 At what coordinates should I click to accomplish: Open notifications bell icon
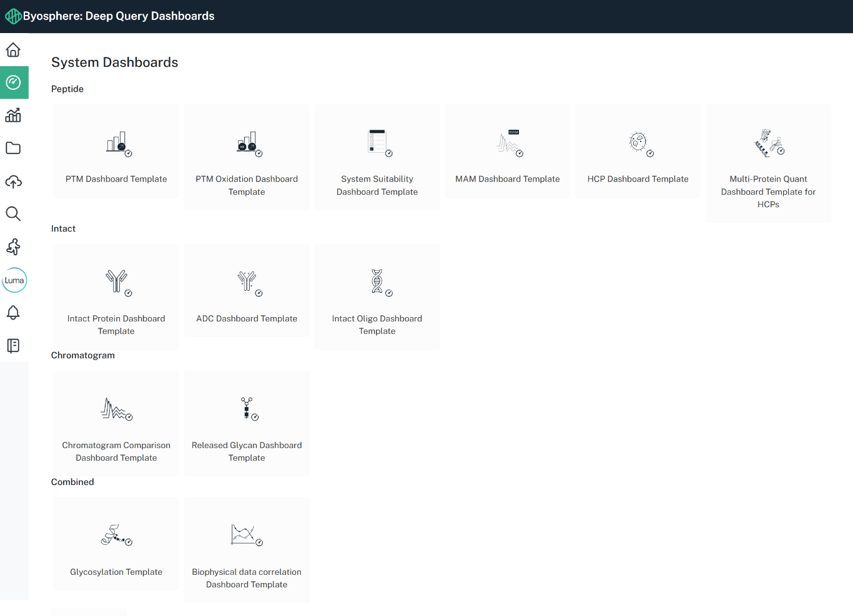point(13,313)
